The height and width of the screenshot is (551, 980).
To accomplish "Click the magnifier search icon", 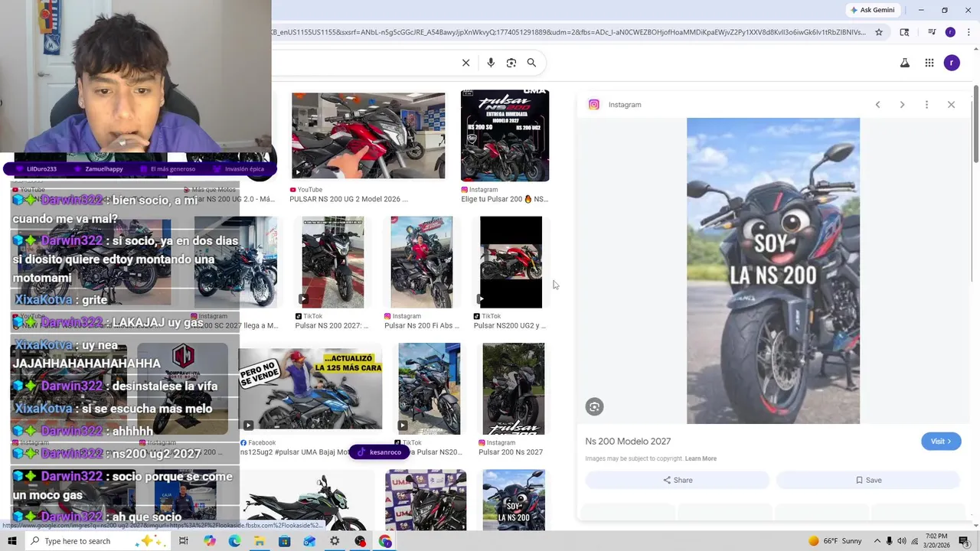I will (531, 63).
